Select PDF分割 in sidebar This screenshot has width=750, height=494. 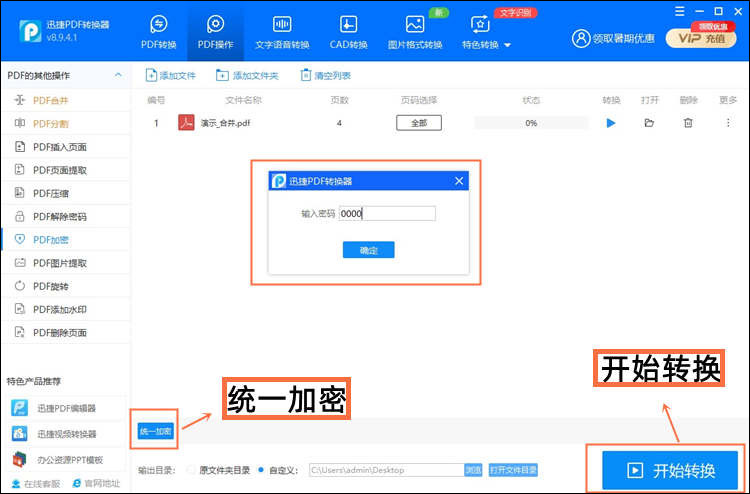coord(66,123)
